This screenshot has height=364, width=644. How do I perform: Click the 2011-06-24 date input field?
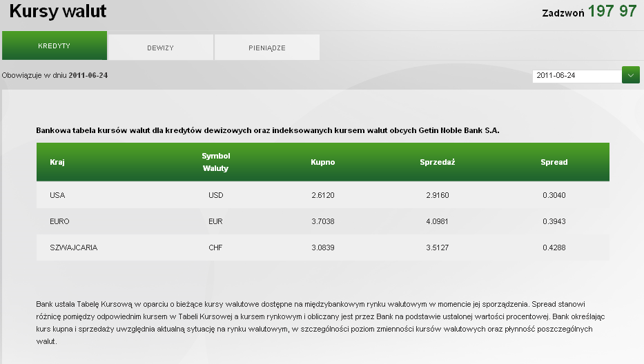click(x=576, y=76)
